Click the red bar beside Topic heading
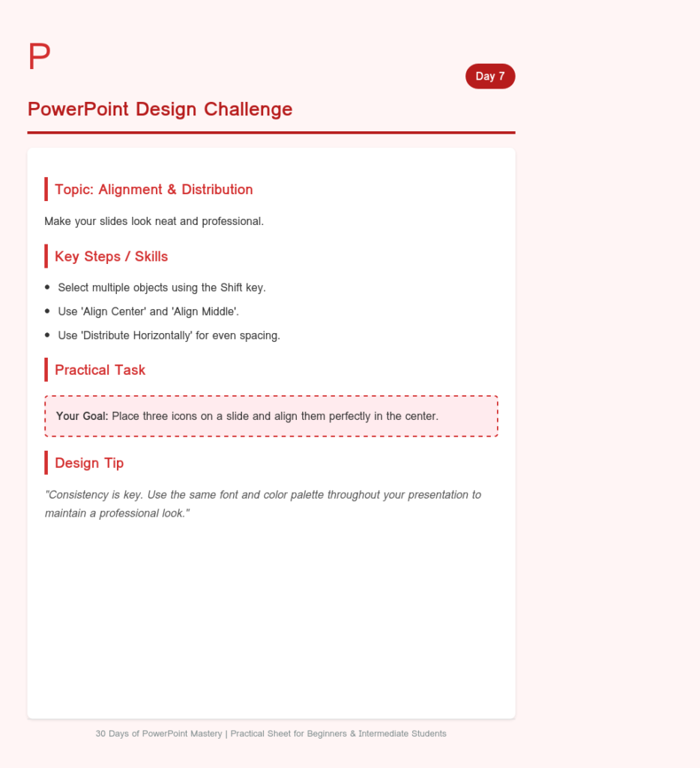The height and width of the screenshot is (768, 700). click(46, 189)
